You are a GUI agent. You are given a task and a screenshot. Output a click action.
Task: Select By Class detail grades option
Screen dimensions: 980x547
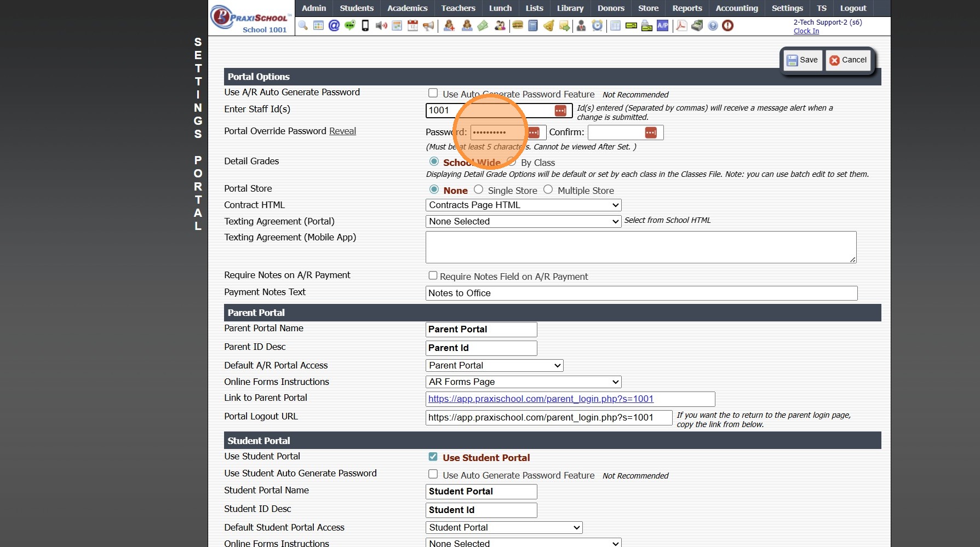tap(512, 162)
